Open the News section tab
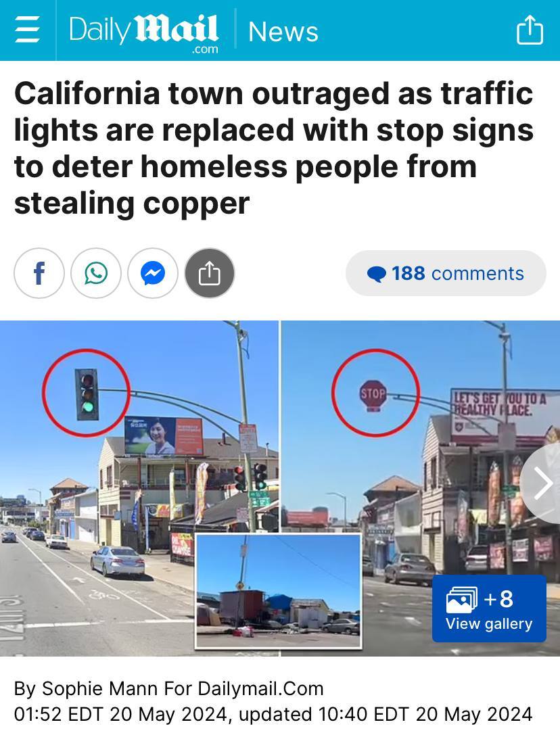The width and height of the screenshot is (560, 735). point(283,32)
